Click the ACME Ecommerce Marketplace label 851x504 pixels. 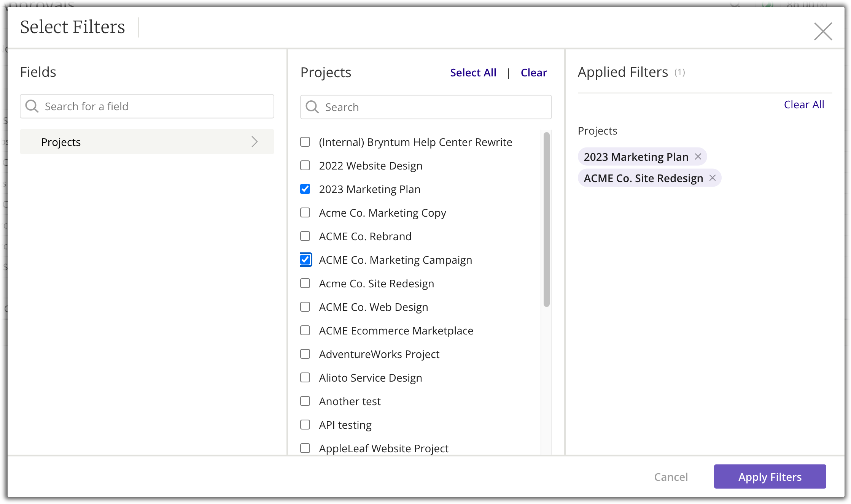(x=396, y=331)
